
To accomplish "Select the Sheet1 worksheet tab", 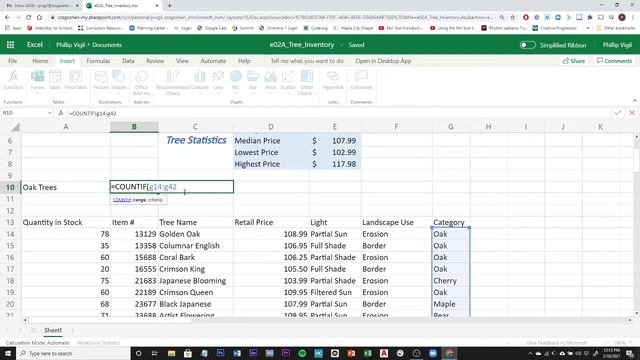I will (x=53, y=330).
